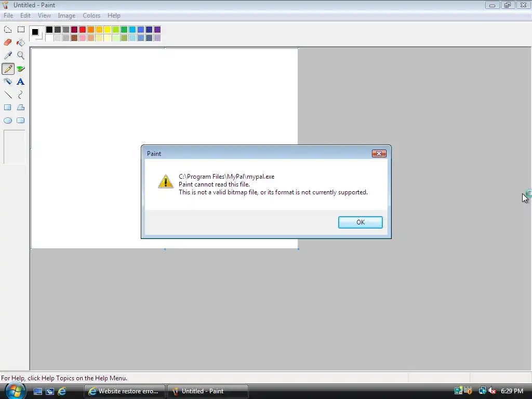Click the tool options box below tools

point(14,147)
